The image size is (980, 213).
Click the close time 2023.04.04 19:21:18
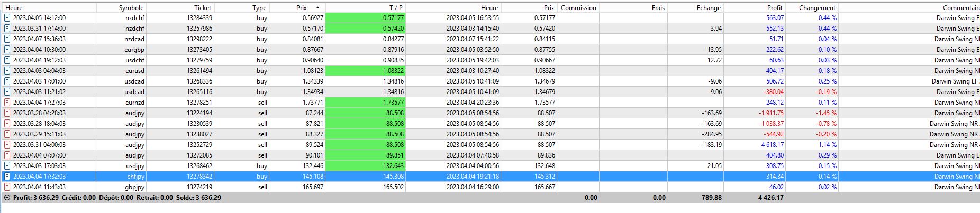[473, 177]
